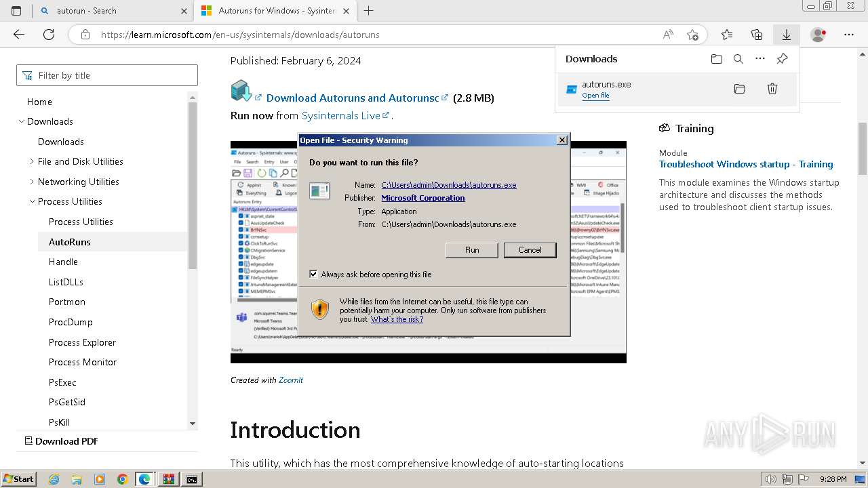Expand Networking Utilities section
This screenshot has width=868, height=488.
coord(32,182)
